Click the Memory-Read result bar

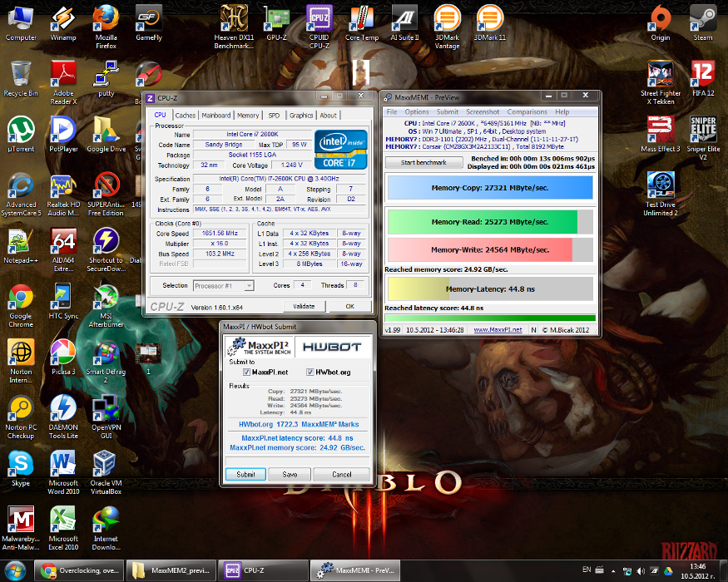coord(490,222)
